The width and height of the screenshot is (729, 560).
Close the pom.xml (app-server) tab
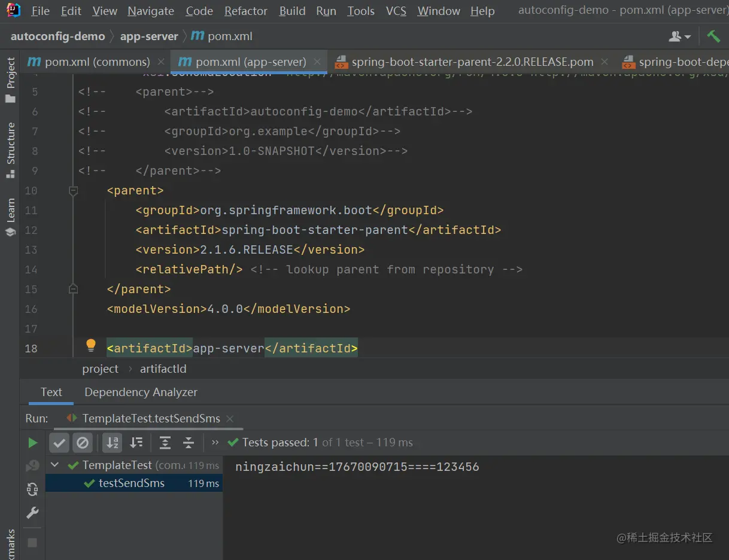tap(317, 62)
